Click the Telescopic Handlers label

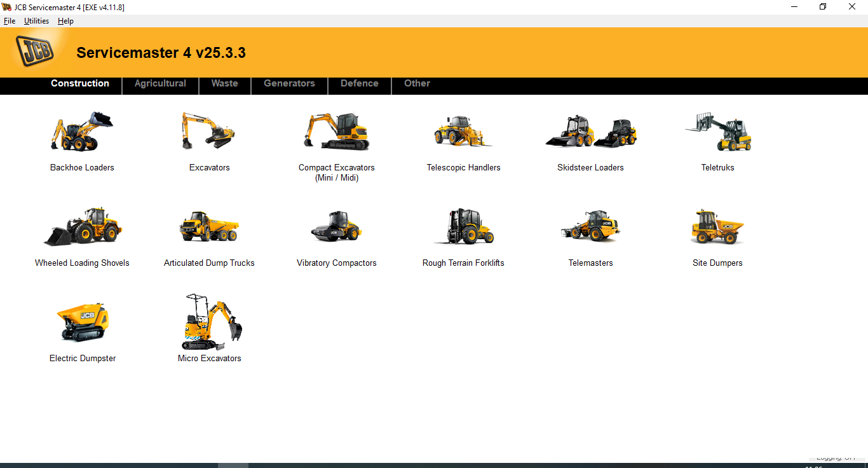(x=463, y=168)
